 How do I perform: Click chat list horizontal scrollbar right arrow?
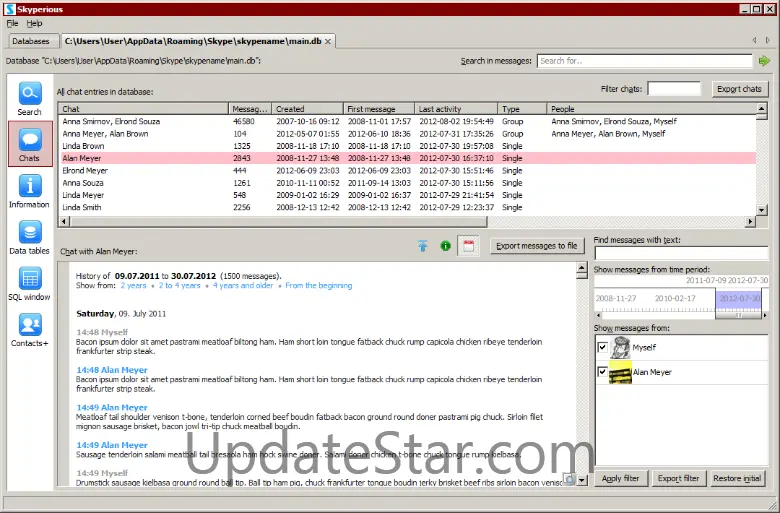[x=750, y=221]
